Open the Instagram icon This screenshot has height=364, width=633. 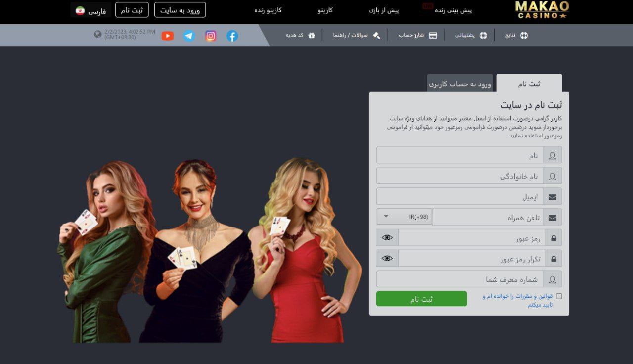pyautogui.click(x=211, y=35)
